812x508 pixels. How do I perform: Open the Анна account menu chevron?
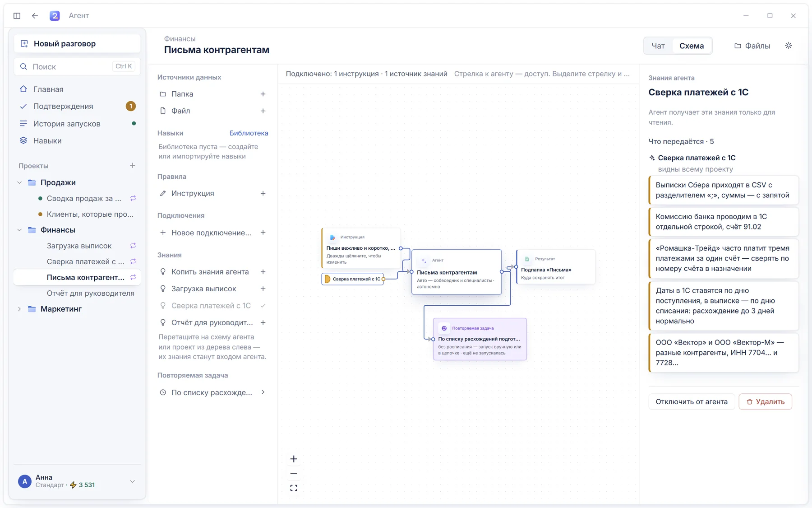click(133, 481)
